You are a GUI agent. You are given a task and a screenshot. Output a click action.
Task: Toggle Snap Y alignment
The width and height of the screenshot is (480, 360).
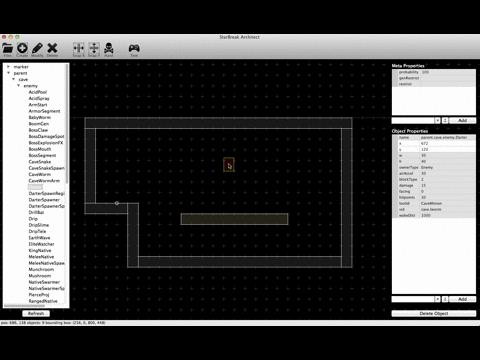[x=94, y=50]
